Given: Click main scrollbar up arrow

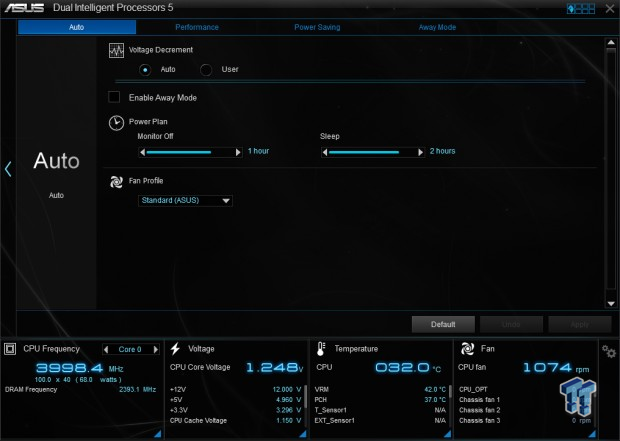Looking at the screenshot, I should pyautogui.click(x=611, y=42).
